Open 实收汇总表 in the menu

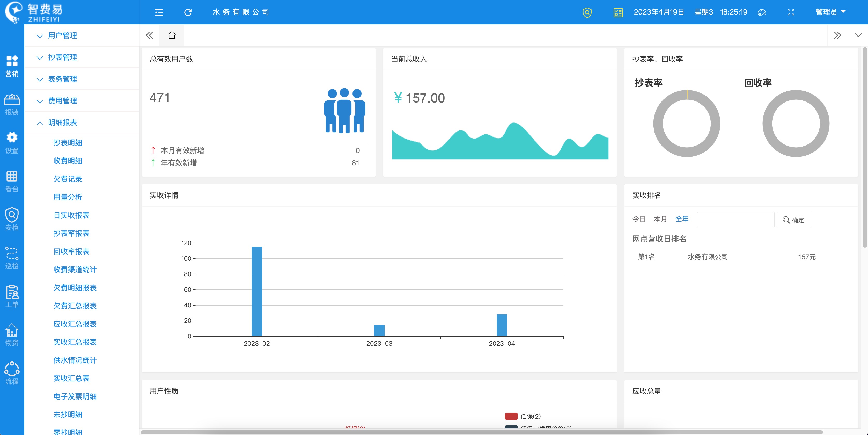pos(71,378)
